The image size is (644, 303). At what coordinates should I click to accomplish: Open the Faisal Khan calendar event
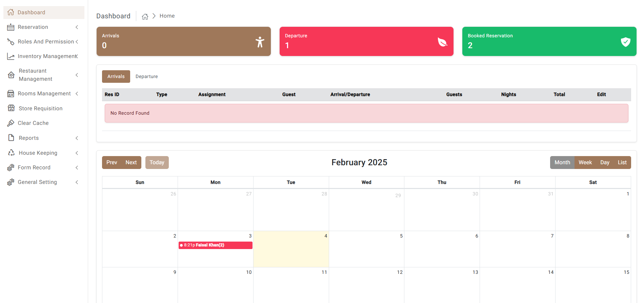point(215,245)
